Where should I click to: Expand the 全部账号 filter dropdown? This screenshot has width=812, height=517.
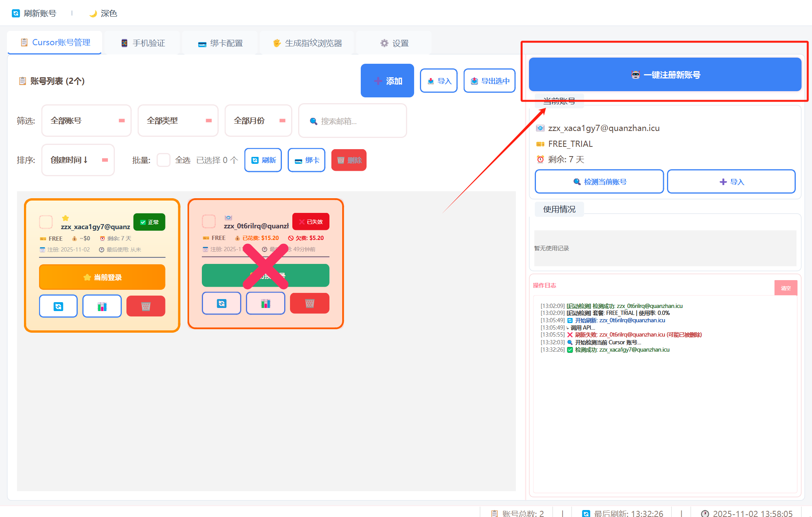[86, 121]
